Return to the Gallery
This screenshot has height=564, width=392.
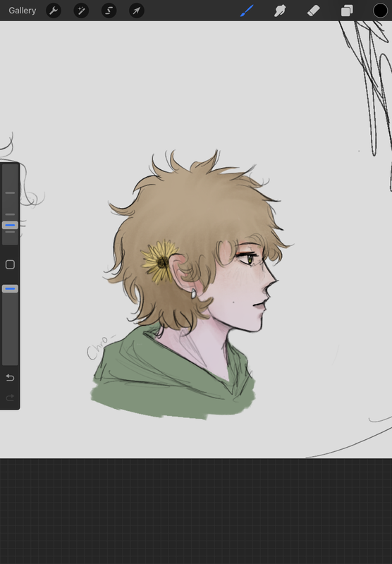click(23, 11)
